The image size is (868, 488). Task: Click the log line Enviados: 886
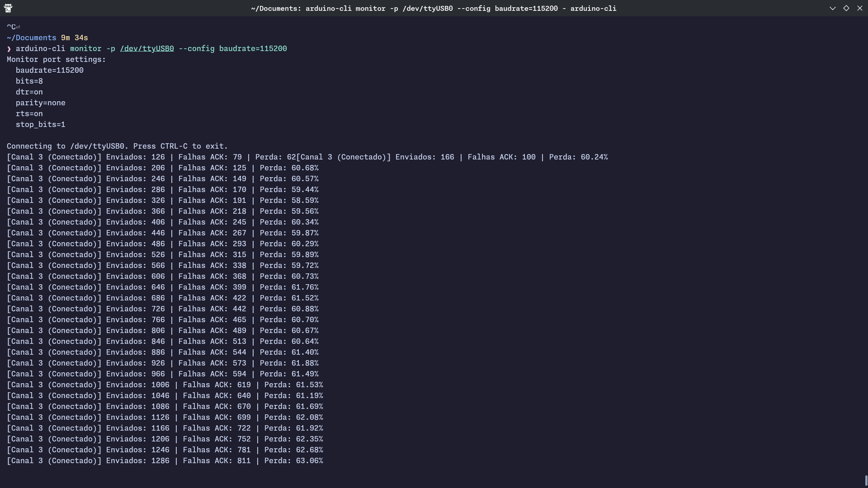(163, 352)
